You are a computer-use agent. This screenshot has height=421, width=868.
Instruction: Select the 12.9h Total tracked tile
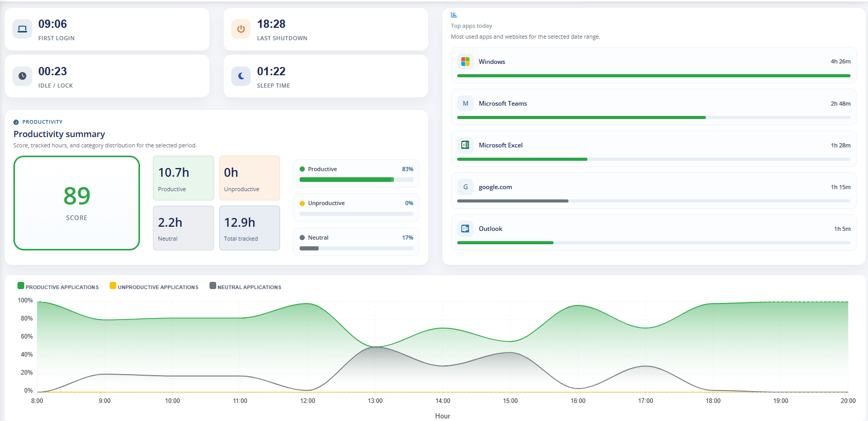tap(250, 228)
